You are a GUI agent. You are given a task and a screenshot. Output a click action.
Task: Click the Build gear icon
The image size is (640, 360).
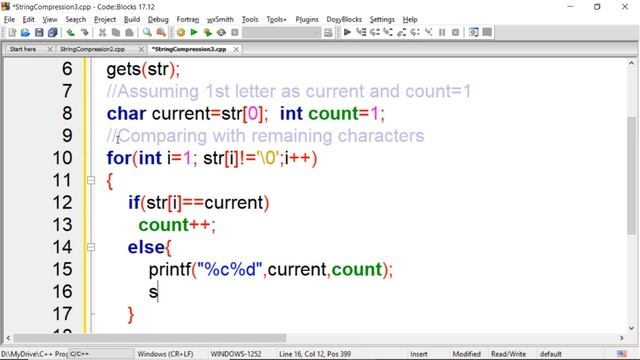(180, 32)
